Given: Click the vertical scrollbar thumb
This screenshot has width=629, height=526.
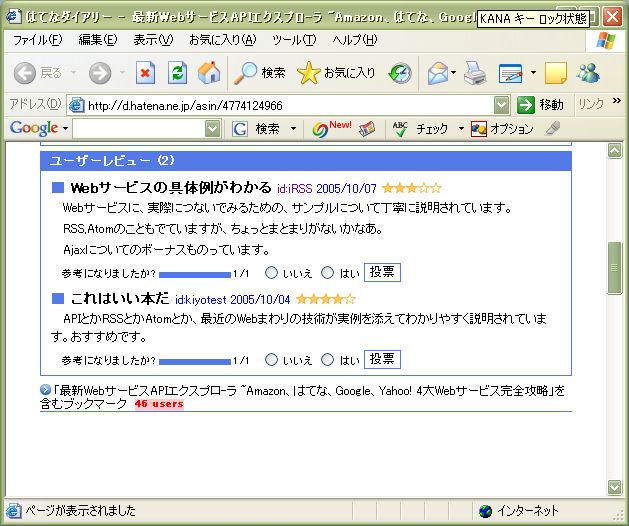Looking at the screenshot, I should (x=614, y=268).
